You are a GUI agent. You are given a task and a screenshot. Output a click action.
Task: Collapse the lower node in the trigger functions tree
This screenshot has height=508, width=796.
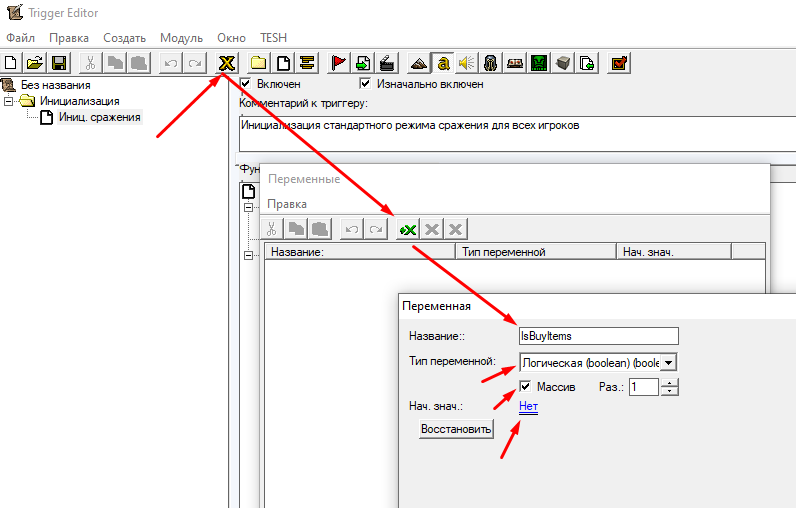tap(248, 255)
